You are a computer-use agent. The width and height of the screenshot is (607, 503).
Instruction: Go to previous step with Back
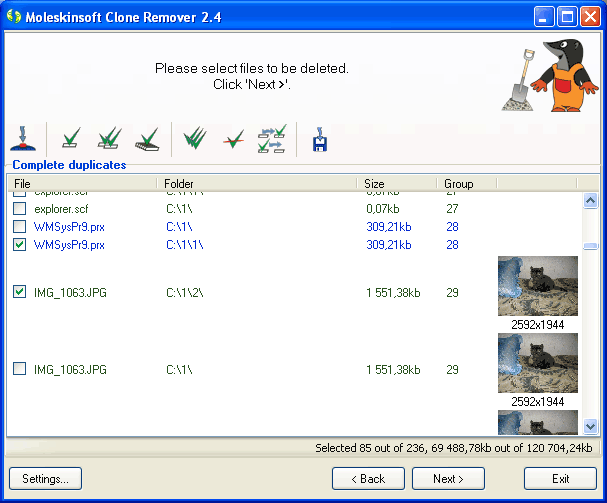(x=368, y=479)
